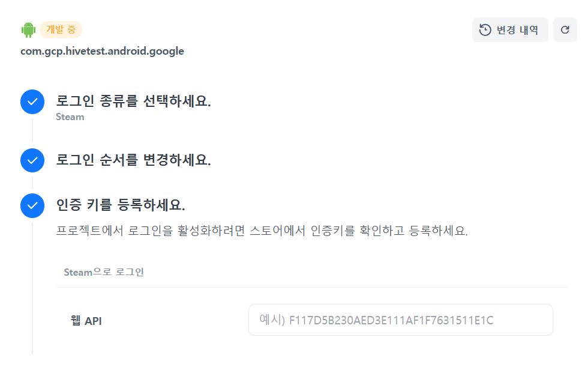This screenshot has width=588, height=379.
Task: Click the clock icon inside the history button
Action: point(485,29)
